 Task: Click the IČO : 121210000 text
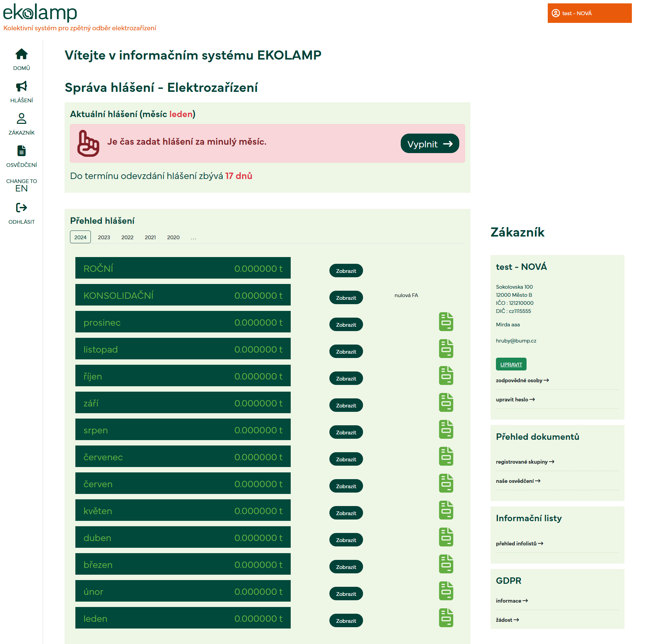point(514,303)
